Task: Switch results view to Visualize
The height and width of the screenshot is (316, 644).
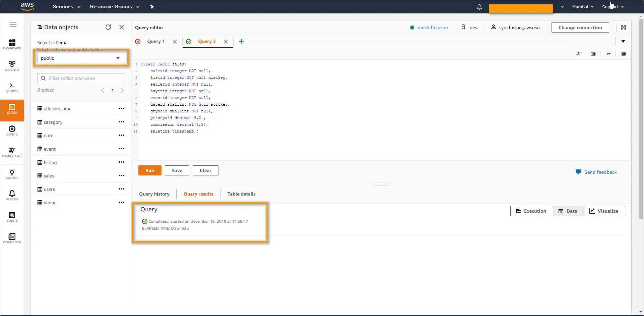Action: (604, 211)
